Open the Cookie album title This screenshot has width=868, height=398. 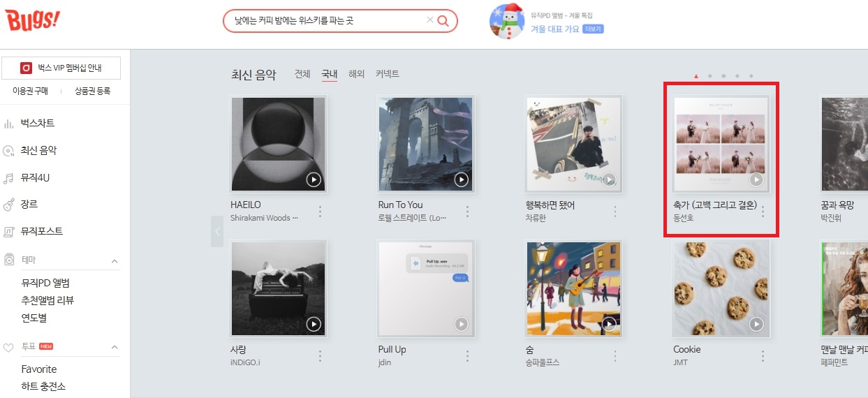click(687, 349)
